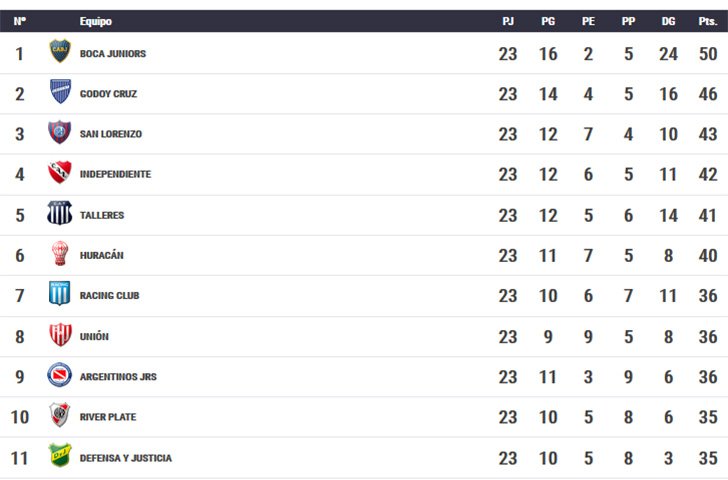The width and height of the screenshot is (728, 480).
Task: Click the Independiente red shield icon
Action: [x=60, y=172]
